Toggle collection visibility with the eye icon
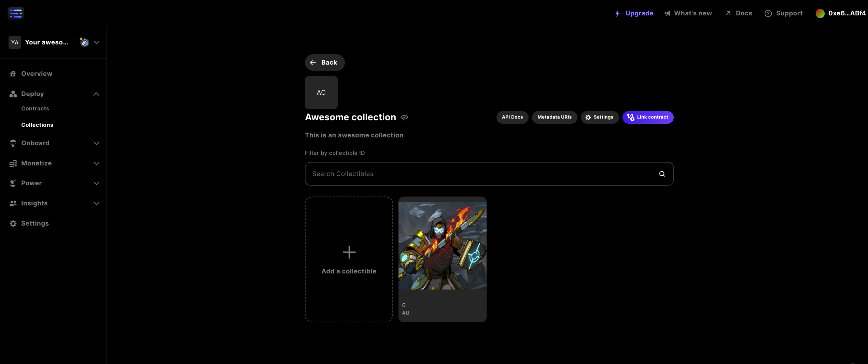The image size is (868, 364). 404,117
